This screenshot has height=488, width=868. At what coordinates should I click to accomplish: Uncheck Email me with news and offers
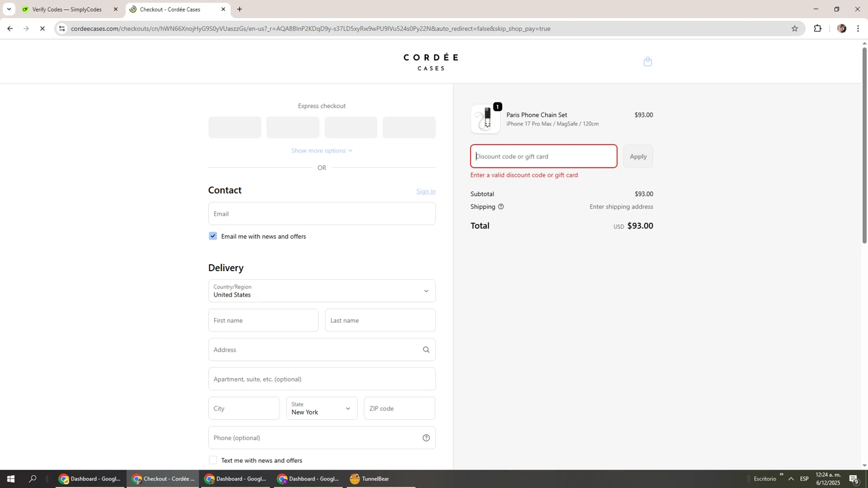[213, 236]
